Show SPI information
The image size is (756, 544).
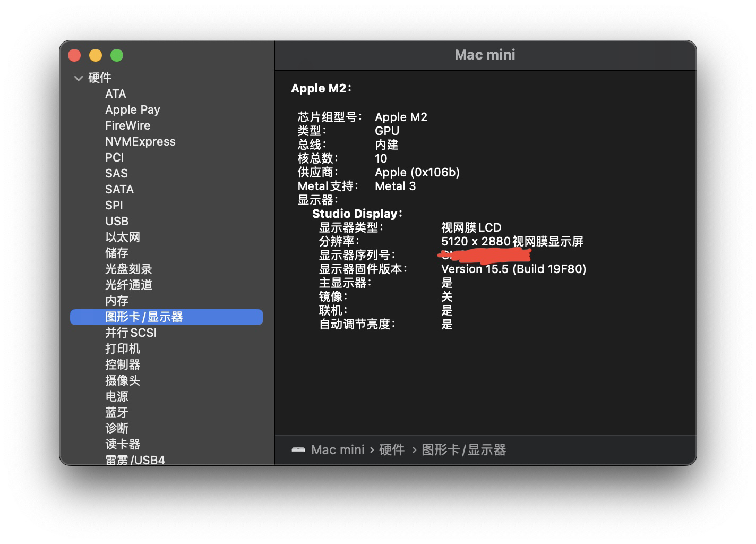coord(114,205)
